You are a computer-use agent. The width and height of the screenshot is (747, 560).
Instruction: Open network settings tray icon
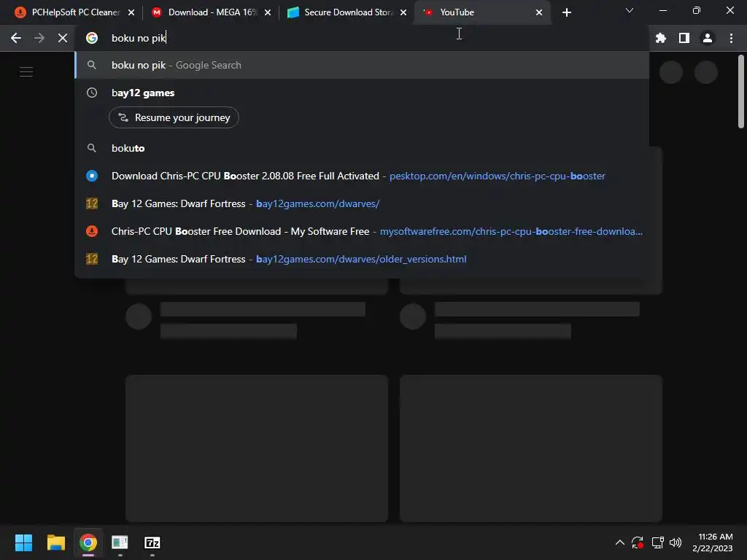pos(657,542)
